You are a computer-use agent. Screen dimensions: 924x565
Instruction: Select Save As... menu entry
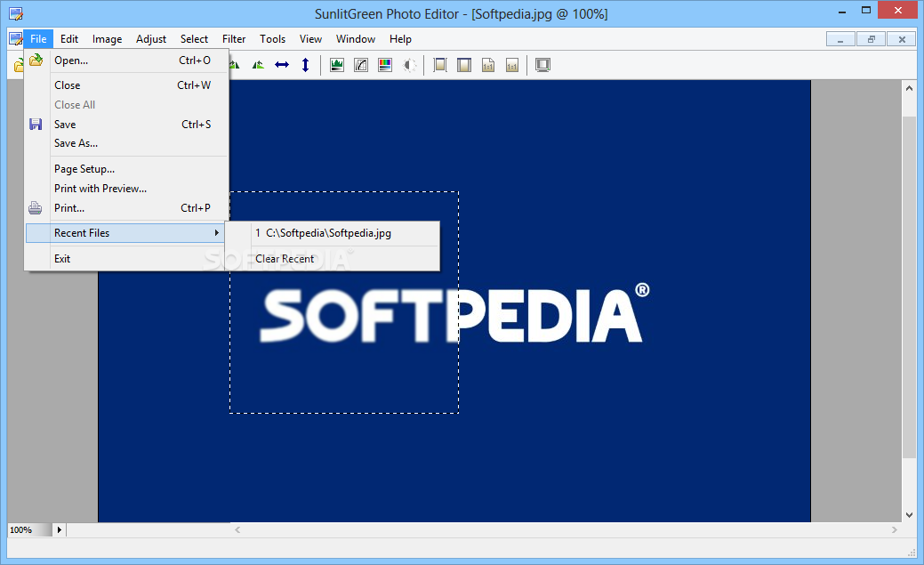(x=126, y=143)
